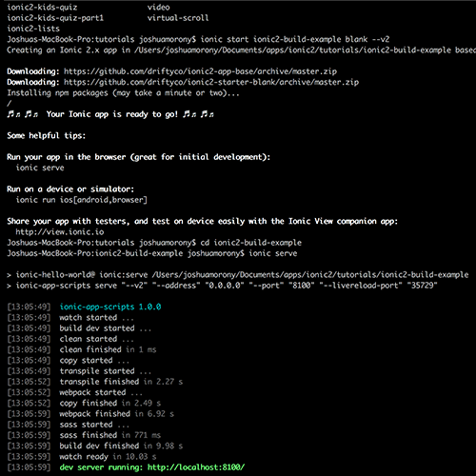
Task: Click the 'webpack finished in 6.92 s' line
Action: point(116,414)
